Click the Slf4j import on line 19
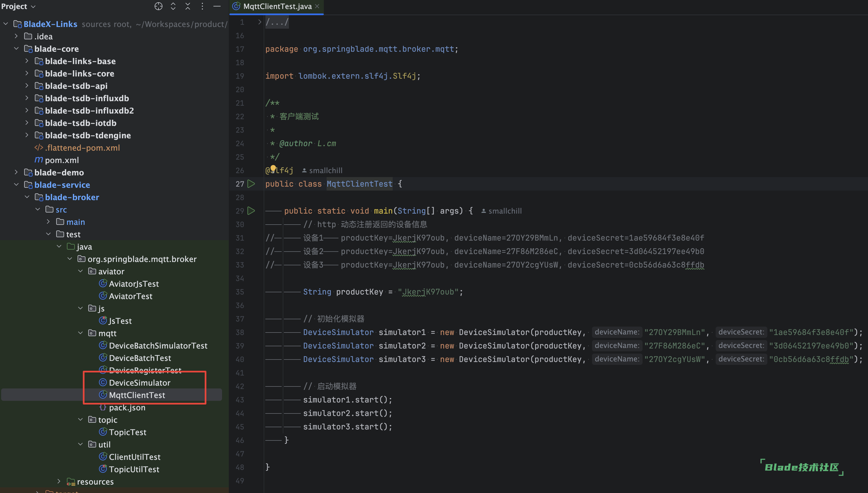This screenshot has height=493, width=868. (343, 76)
